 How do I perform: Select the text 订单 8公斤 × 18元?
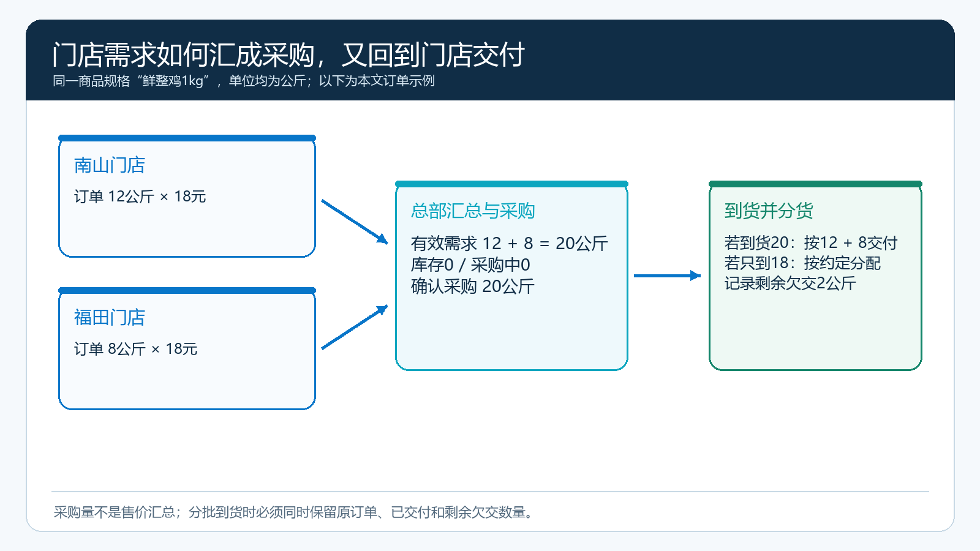point(136,349)
